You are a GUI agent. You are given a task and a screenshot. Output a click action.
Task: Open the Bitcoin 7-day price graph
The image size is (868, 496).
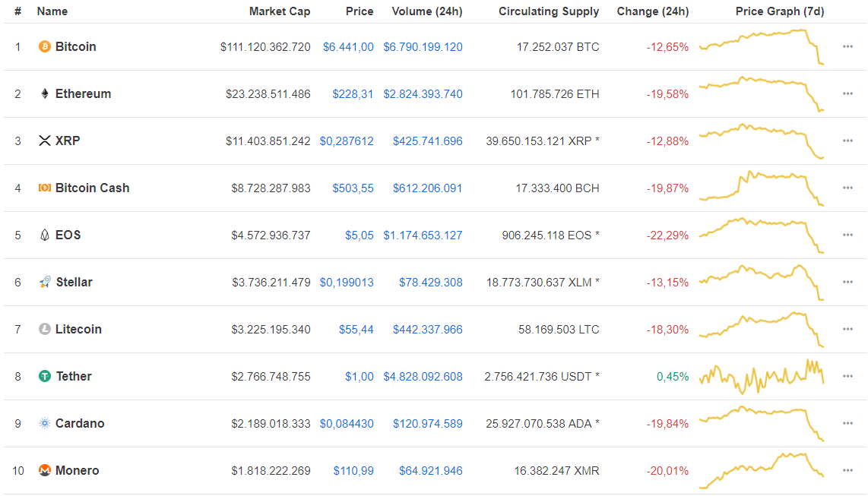coord(762,47)
